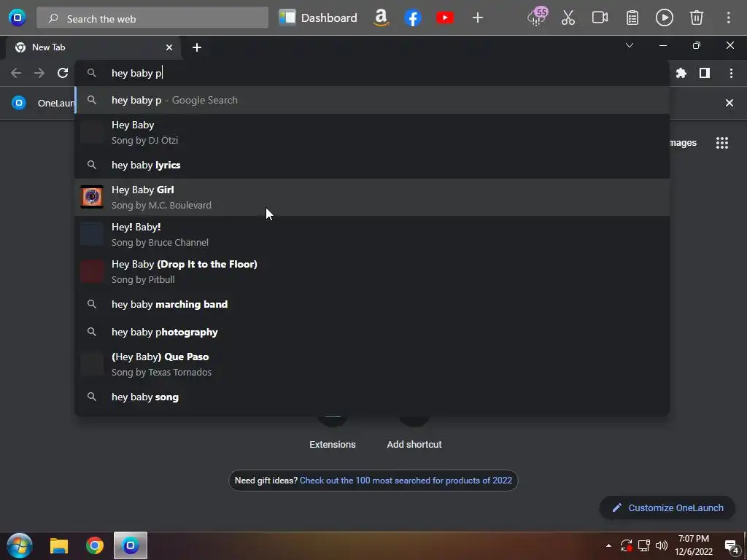Open the weather icon showing 55
Screen dimensions: 747x560
pyautogui.click(x=537, y=17)
